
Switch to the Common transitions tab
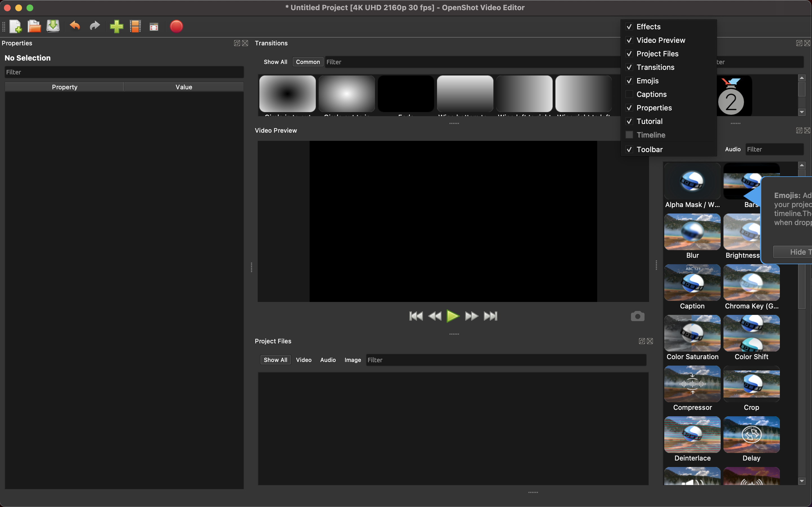click(307, 62)
